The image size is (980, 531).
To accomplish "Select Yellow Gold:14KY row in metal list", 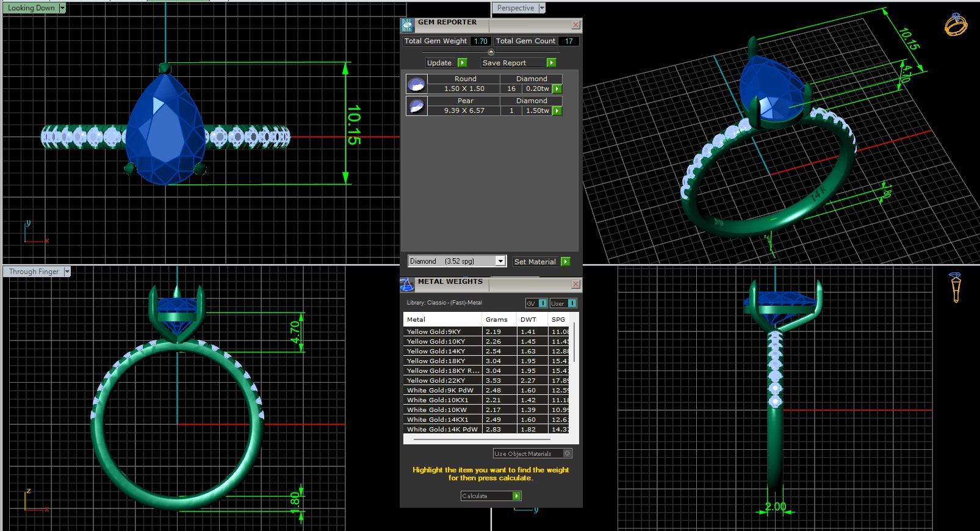I will click(444, 352).
